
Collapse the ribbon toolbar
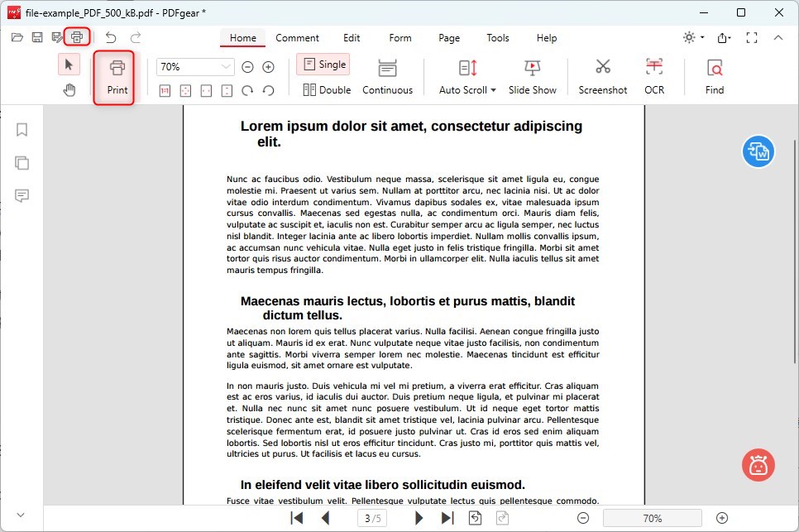click(778, 37)
